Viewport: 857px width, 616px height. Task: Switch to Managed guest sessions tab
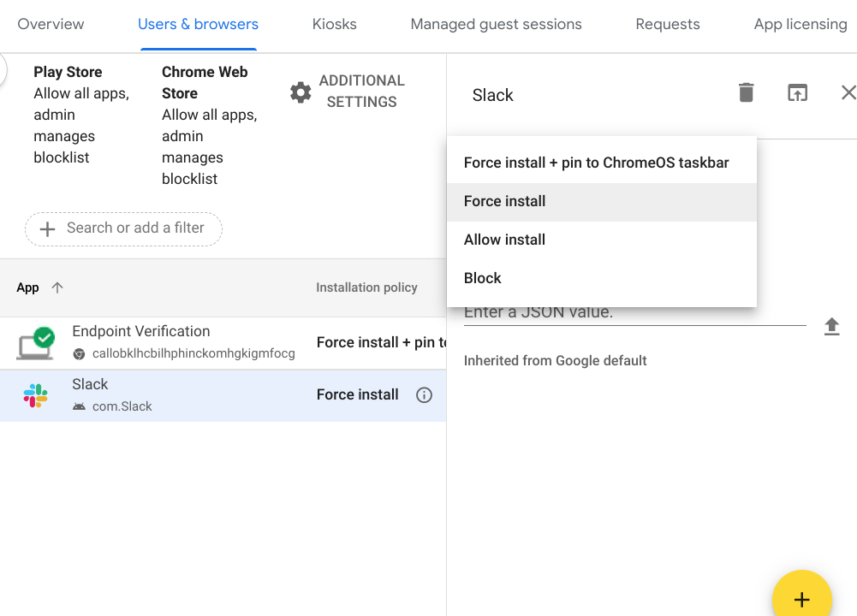pos(497,24)
